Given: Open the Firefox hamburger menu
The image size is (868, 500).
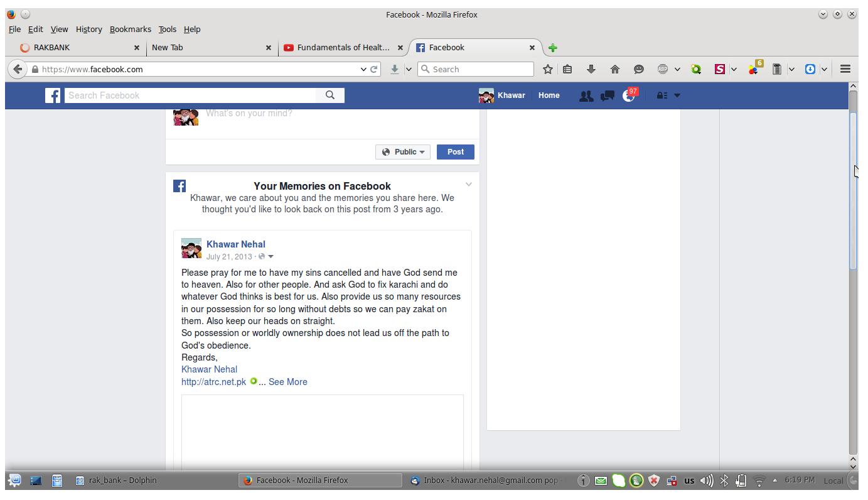Looking at the screenshot, I should 845,69.
